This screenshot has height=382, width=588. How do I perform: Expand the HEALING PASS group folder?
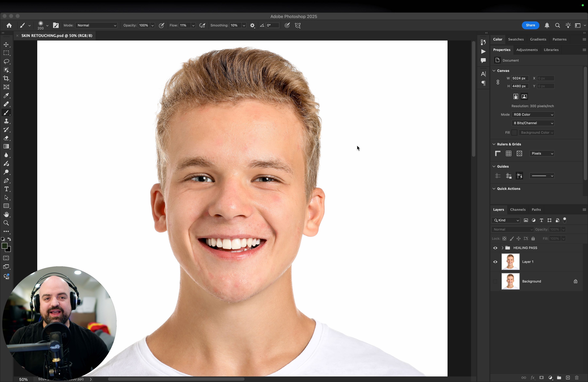[x=502, y=248]
